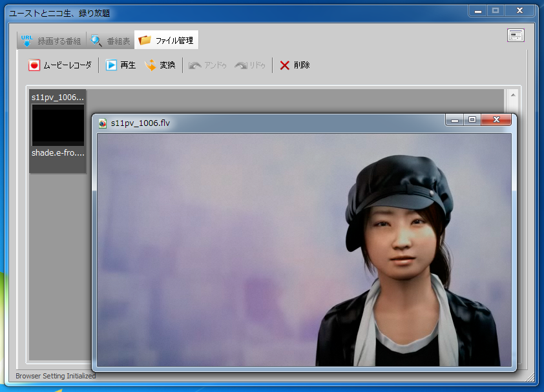Close the ユーストとニコ生、録り放題 main window
Image resolution: width=544 pixels, height=392 pixels.
click(519, 11)
